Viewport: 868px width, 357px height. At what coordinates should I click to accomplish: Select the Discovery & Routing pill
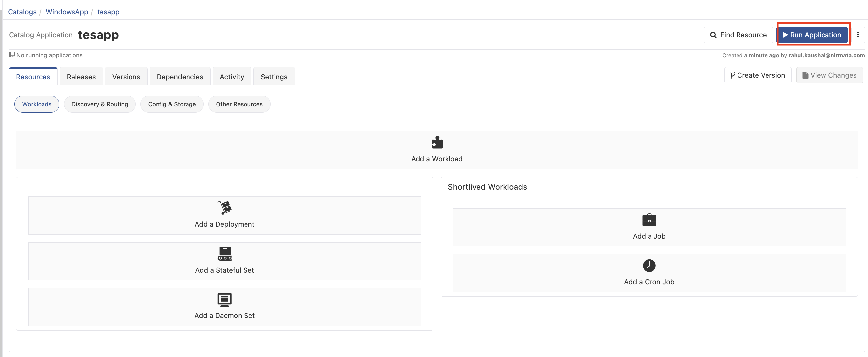(x=100, y=104)
